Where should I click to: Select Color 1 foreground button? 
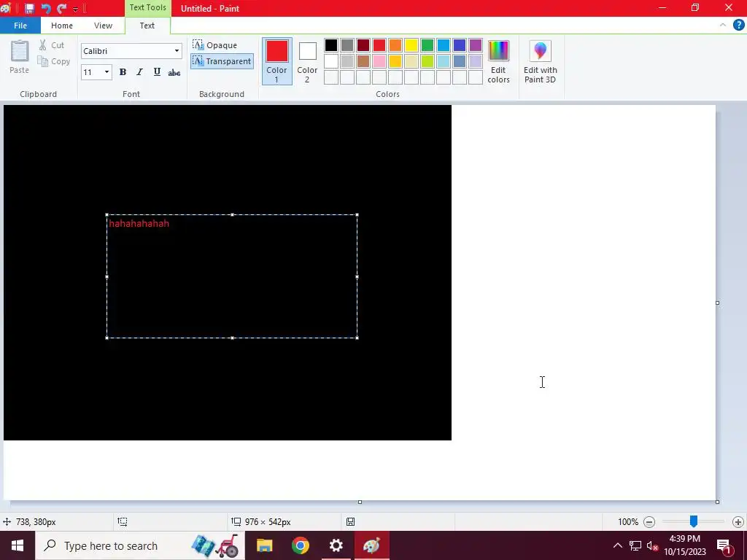click(x=276, y=61)
